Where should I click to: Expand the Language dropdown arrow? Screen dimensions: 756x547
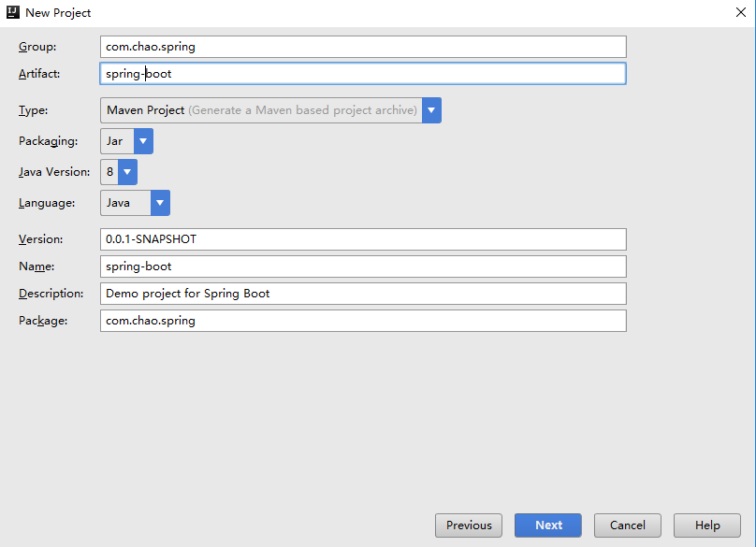click(160, 203)
